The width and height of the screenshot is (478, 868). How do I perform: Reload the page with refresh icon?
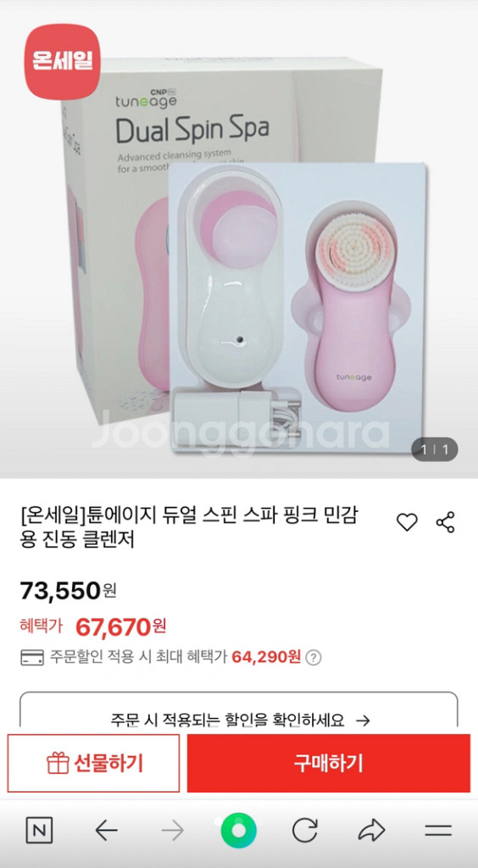pos(305,830)
